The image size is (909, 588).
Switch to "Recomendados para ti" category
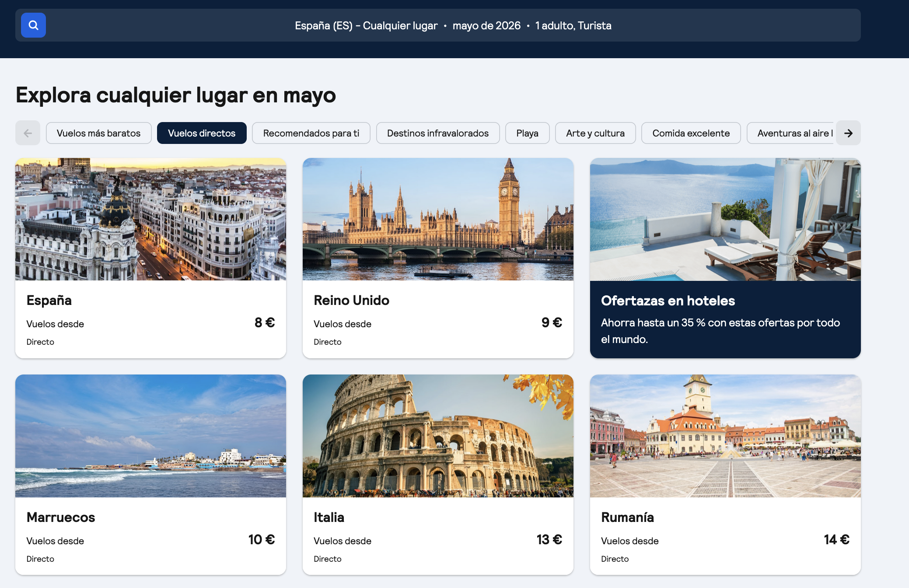pyautogui.click(x=311, y=133)
